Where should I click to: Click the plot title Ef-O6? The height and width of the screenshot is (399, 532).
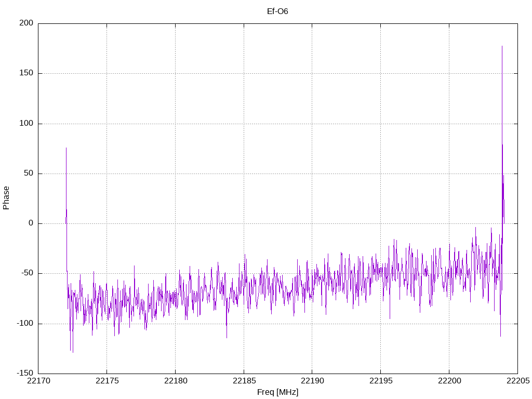(x=277, y=11)
